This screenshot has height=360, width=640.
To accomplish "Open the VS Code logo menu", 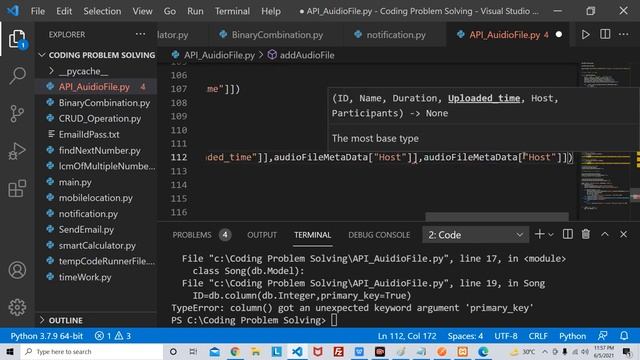I will point(13,11).
